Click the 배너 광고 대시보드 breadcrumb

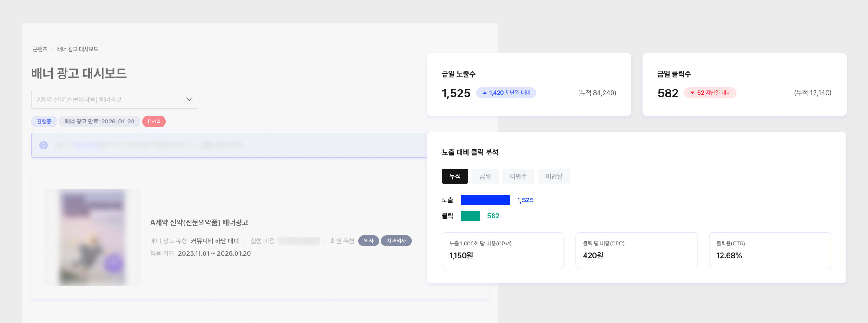[x=78, y=49]
